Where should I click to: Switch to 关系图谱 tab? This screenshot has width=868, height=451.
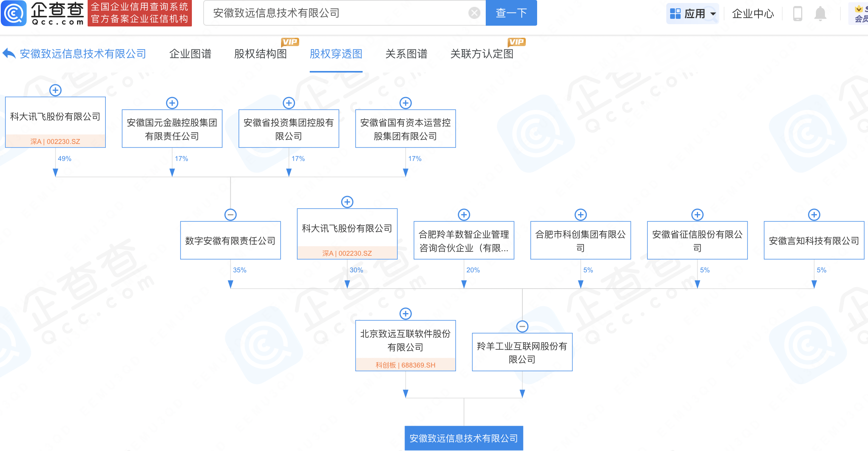coord(406,54)
